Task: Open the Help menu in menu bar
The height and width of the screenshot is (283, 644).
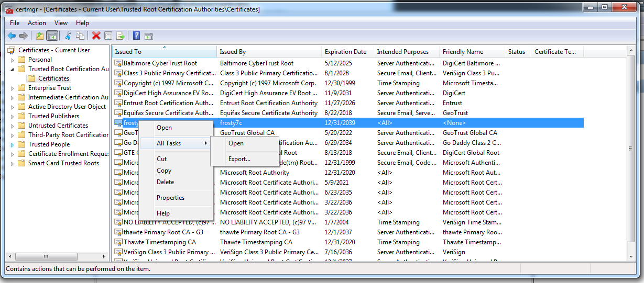Action: 83,23
